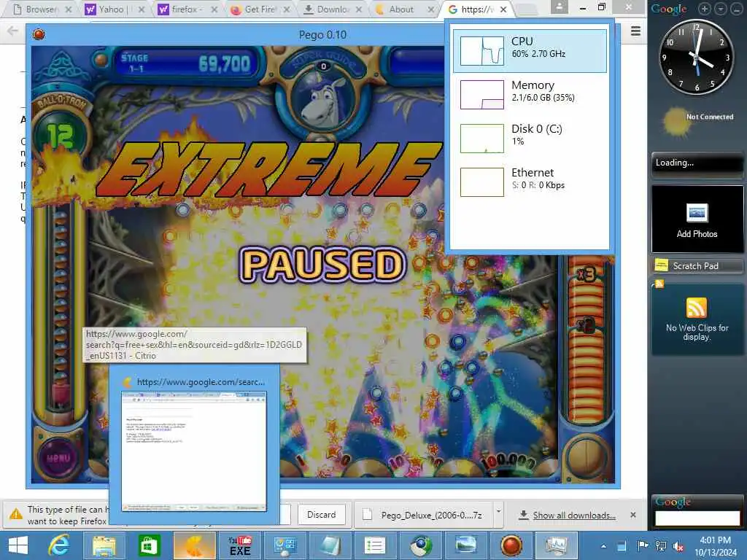Open the checklist taskbar icon
747x560 pixels.
(375, 545)
